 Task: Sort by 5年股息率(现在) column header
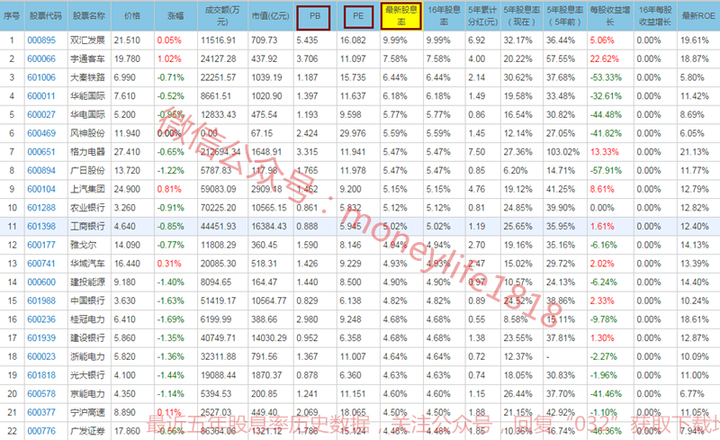pyautogui.click(x=522, y=16)
